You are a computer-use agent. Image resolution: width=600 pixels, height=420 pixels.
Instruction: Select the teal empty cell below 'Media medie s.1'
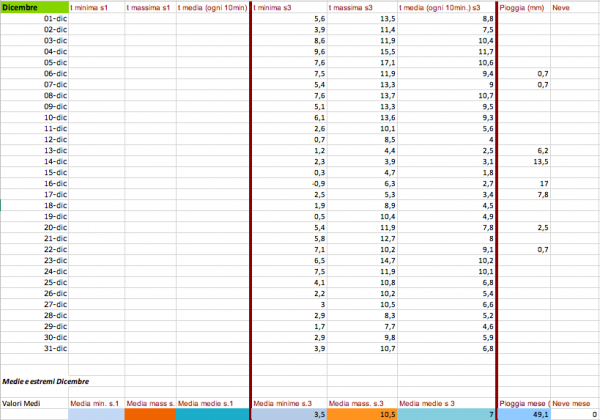click(x=213, y=414)
